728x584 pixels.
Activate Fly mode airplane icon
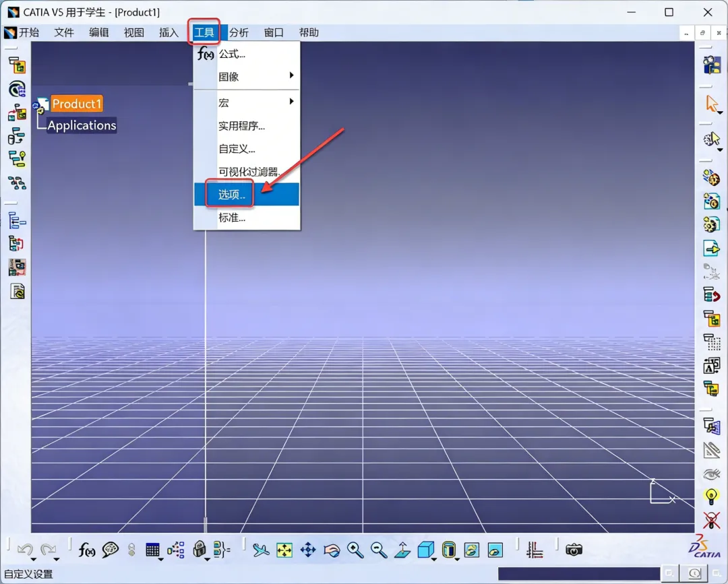[x=261, y=550]
